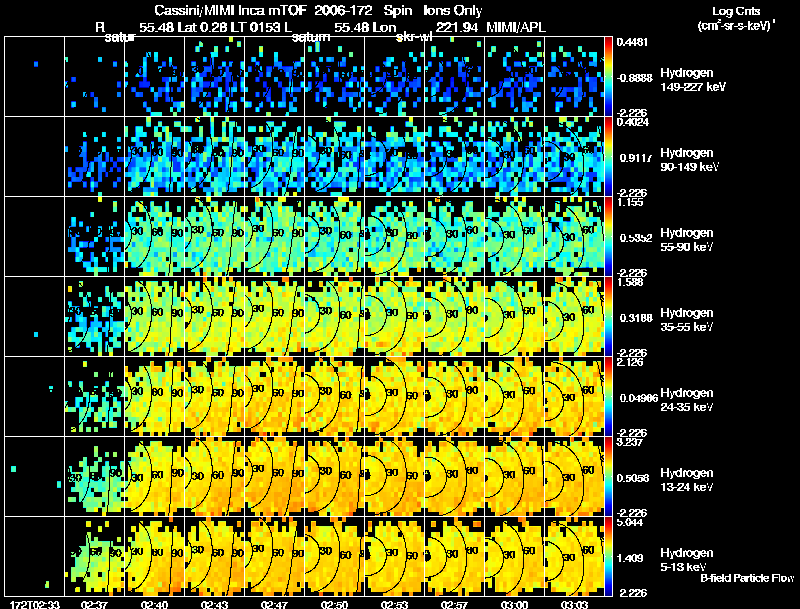Select the 02:43 time label
Image resolution: width=800 pixels, height=609 pixels.
[214, 604]
